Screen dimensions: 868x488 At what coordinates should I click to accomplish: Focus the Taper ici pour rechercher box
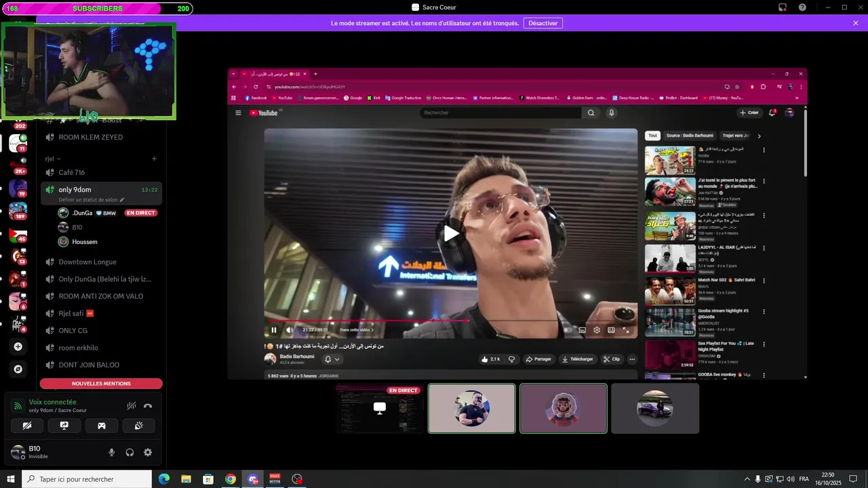(x=86, y=479)
